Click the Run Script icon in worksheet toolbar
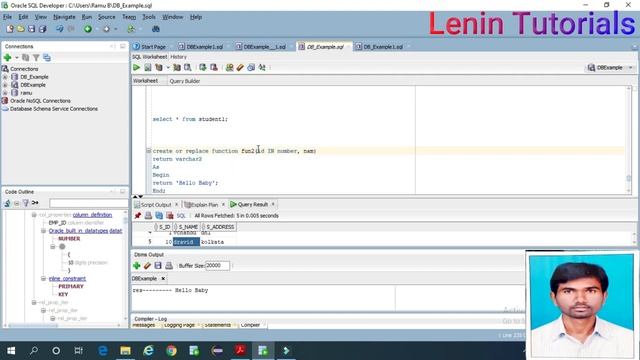 pyautogui.click(x=148, y=67)
